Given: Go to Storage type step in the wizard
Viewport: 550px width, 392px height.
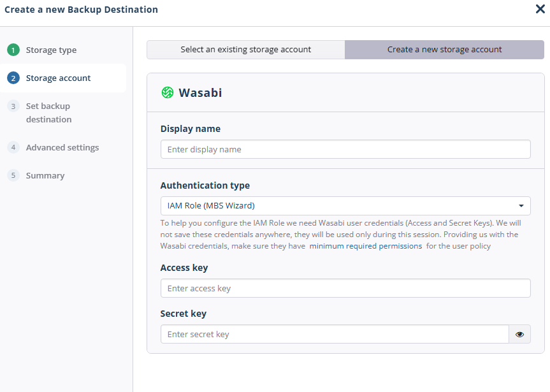Looking at the screenshot, I should pos(51,50).
